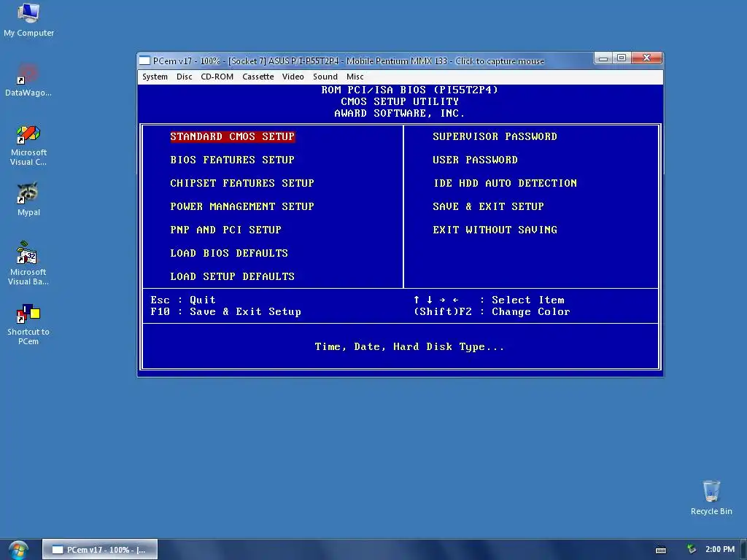Click the '(Shift)F2 : Change Color' text
The image size is (747, 560).
coord(492,312)
